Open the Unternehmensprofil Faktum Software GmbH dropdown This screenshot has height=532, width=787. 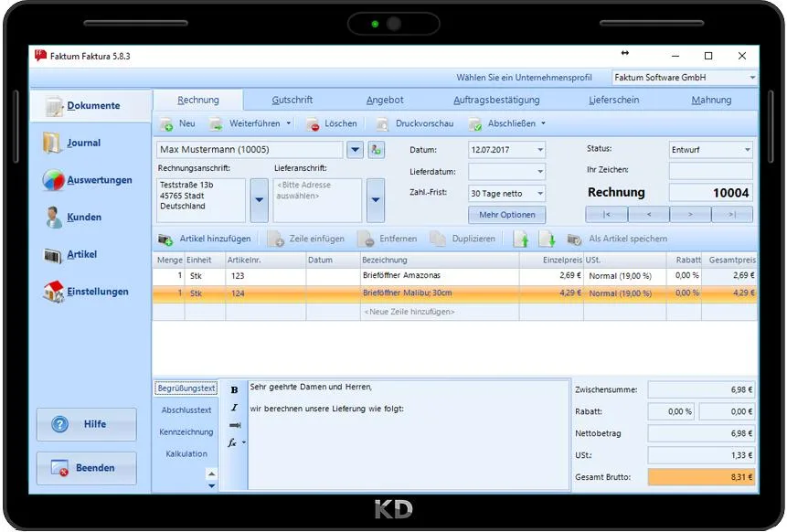point(752,78)
